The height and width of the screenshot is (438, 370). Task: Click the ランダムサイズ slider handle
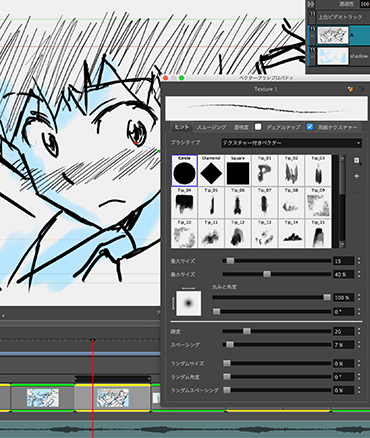point(227,363)
